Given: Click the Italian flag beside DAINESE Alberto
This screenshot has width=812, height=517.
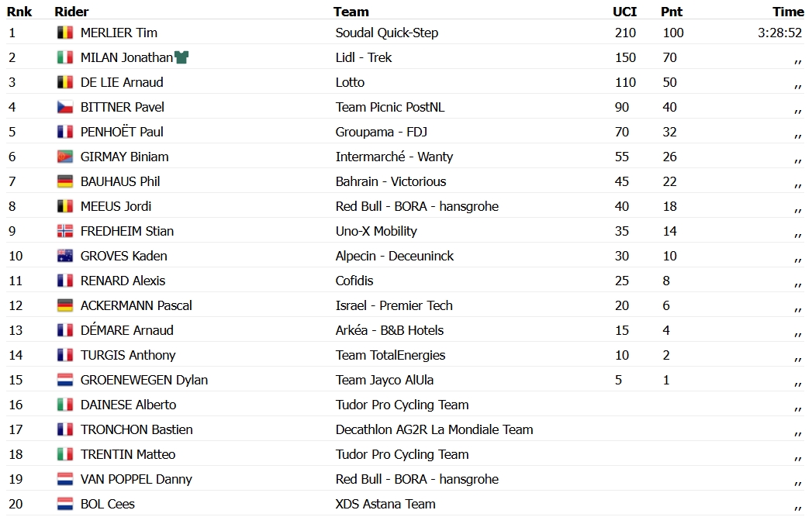Looking at the screenshot, I should click(64, 405).
